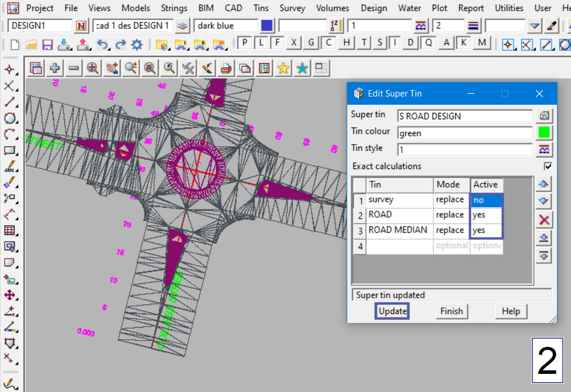The image size is (571, 392).
Task: Open the Tins menu
Action: [261, 8]
